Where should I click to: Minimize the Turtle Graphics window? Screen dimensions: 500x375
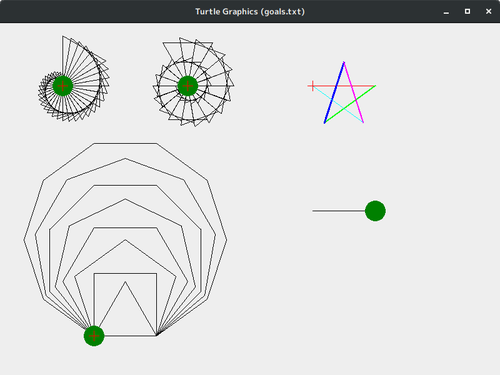click(446, 12)
